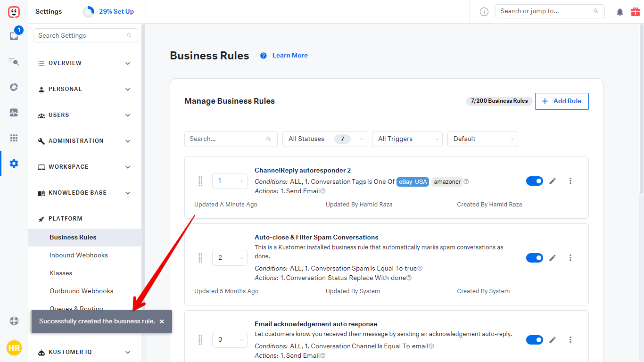Click drag handle of Auto-close & Filter Spam rule

(x=200, y=258)
